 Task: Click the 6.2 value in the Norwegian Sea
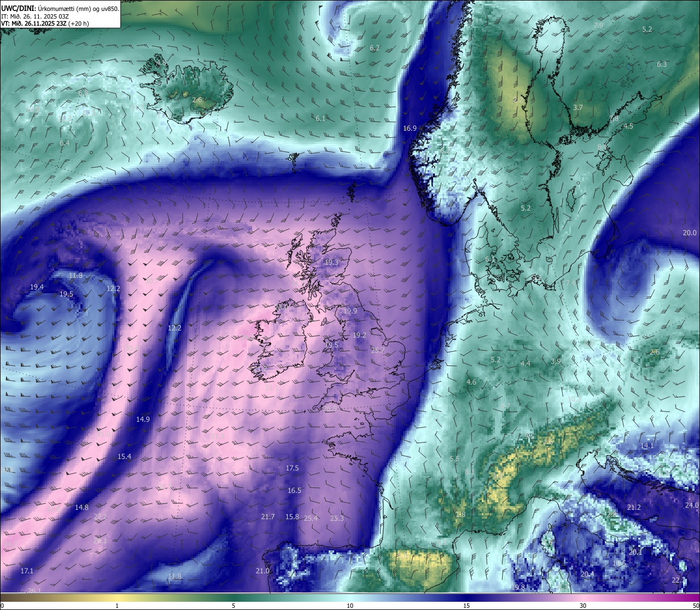pos(375,48)
